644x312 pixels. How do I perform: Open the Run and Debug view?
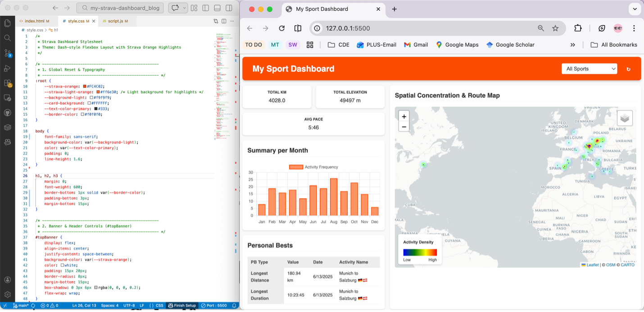pos(8,68)
